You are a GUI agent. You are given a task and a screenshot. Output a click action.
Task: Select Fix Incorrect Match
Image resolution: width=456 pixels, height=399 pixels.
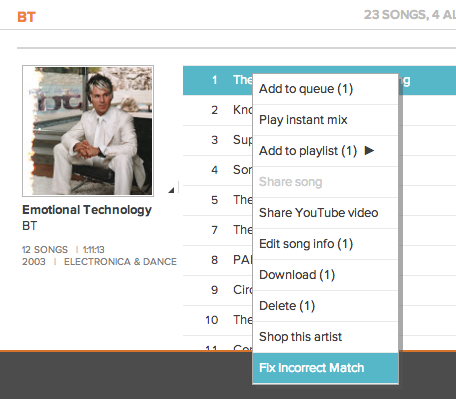tap(325, 368)
